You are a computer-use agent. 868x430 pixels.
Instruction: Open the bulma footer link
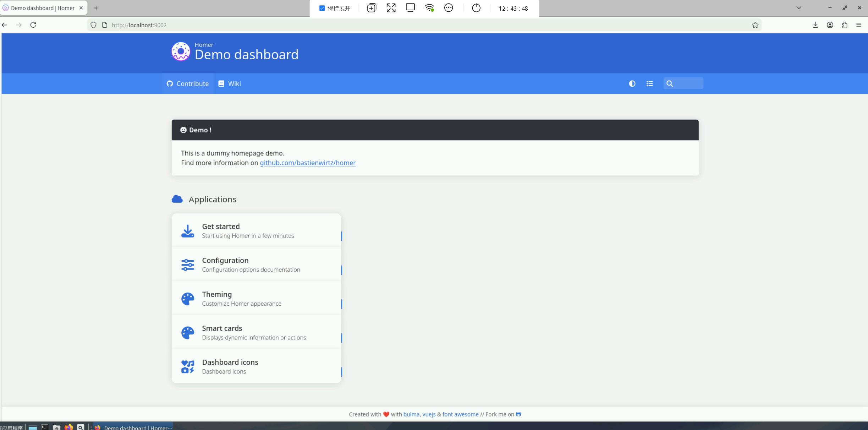(411, 414)
